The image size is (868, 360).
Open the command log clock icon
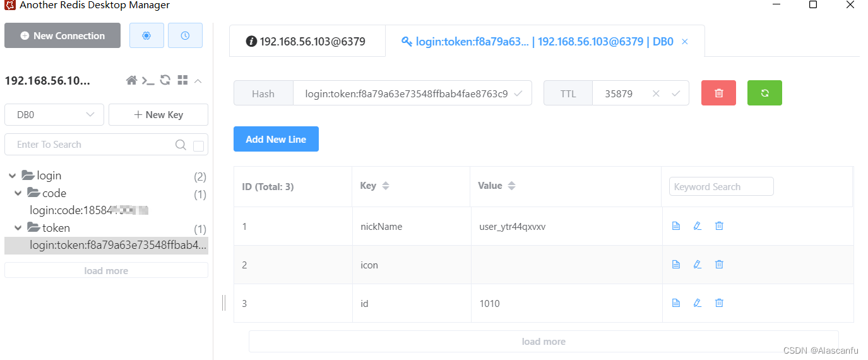(185, 36)
